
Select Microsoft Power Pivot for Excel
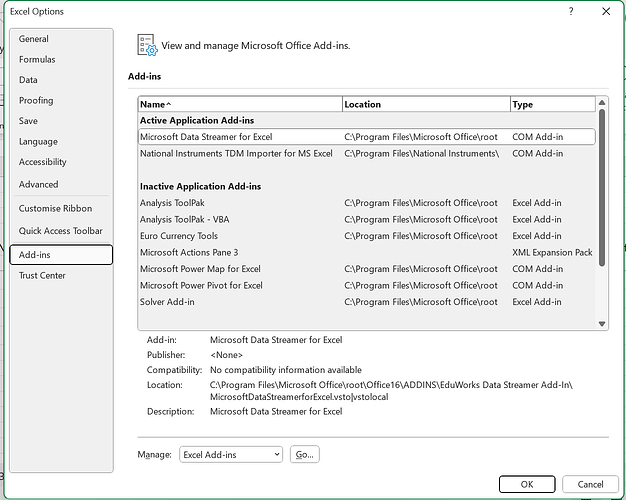click(366, 286)
